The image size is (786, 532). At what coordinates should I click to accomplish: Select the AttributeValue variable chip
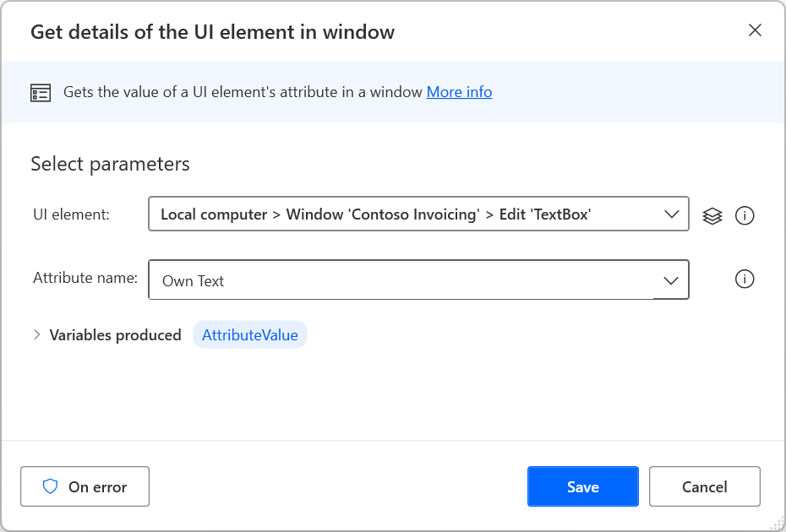[x=250, y=334]
